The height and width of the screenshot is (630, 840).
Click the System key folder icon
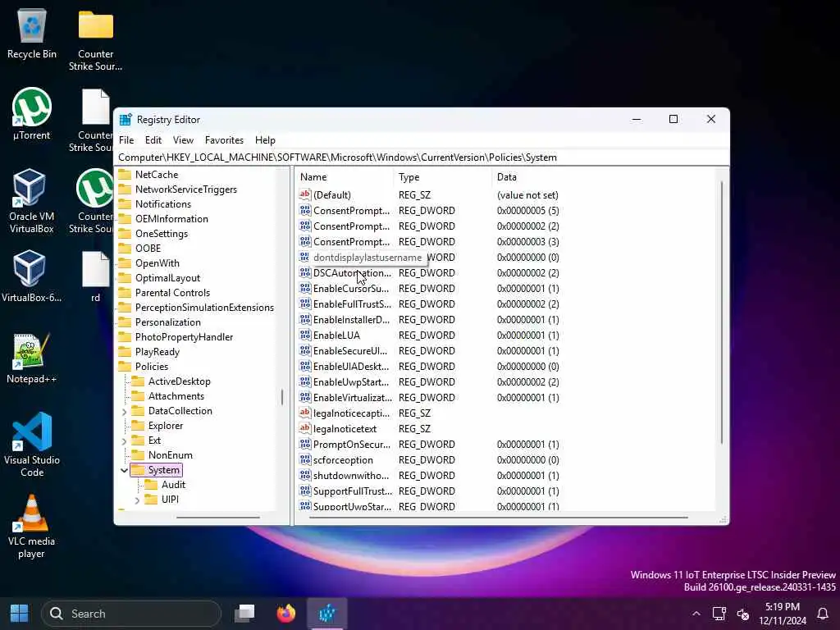coord(138,470)
